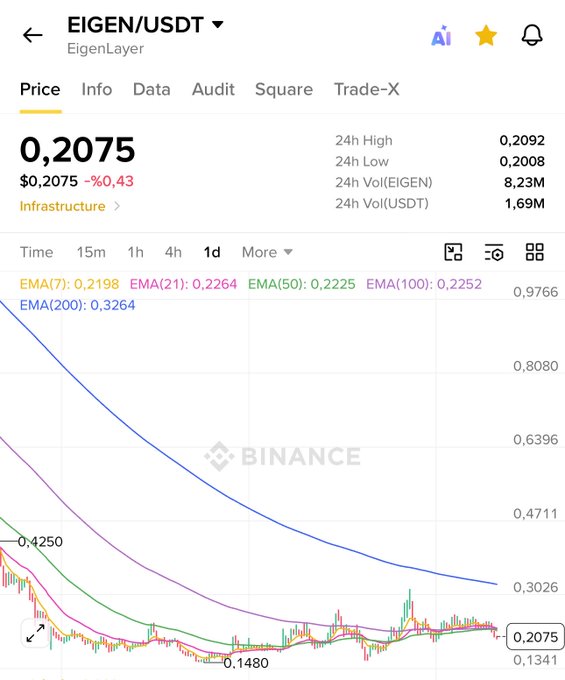Viewport: 565px width, 680px height.
Task: Click the current price tag 0,2075 on axis
Action: click(535, 637)
